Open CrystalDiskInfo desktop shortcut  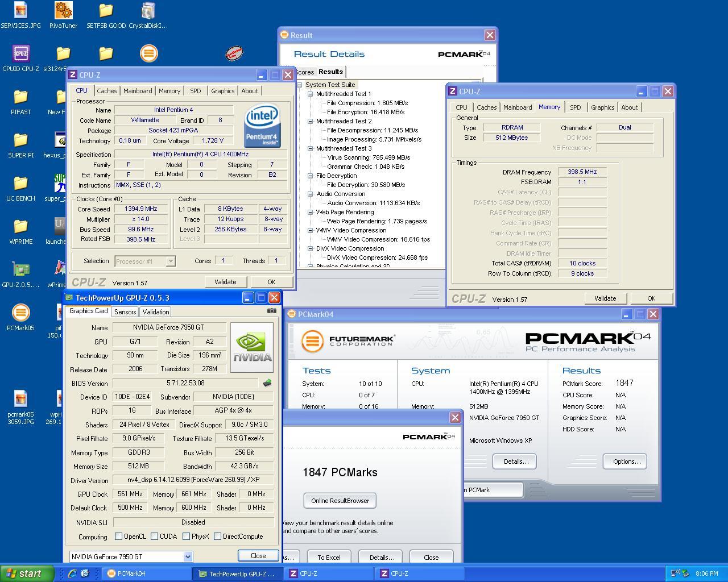coord(148,15)
